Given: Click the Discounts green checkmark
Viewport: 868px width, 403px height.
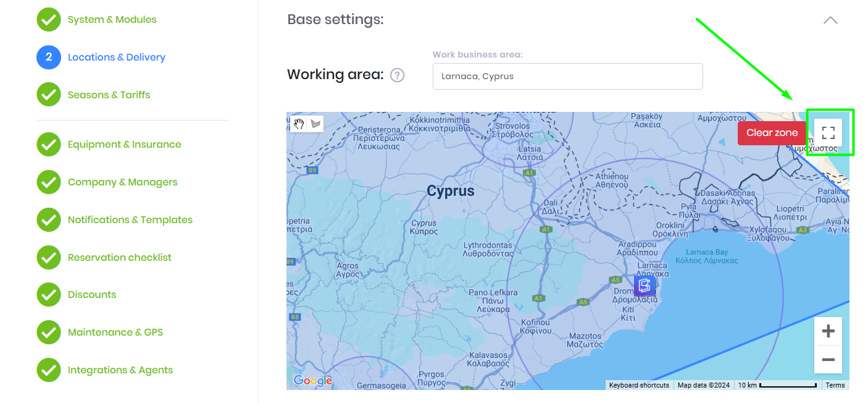Looking at the screenshot, I should coord(48,295).
